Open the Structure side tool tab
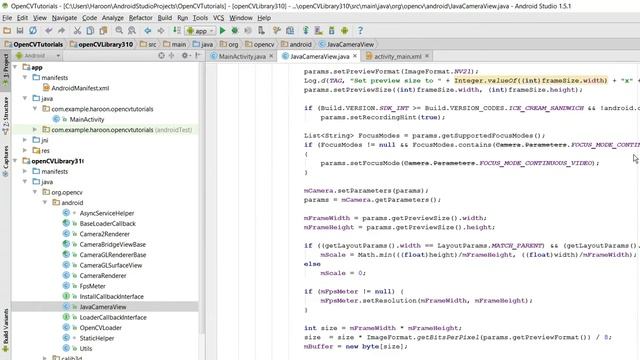 tap(5, 116)
